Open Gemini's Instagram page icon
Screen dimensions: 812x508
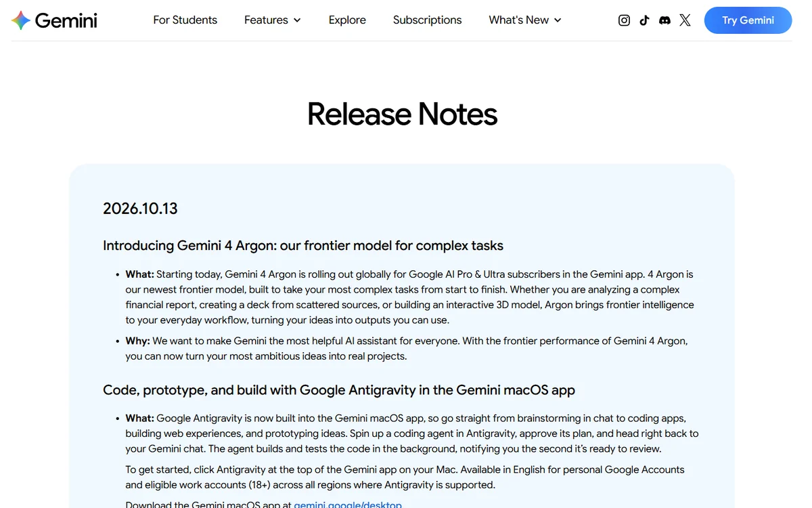(624, 20)
